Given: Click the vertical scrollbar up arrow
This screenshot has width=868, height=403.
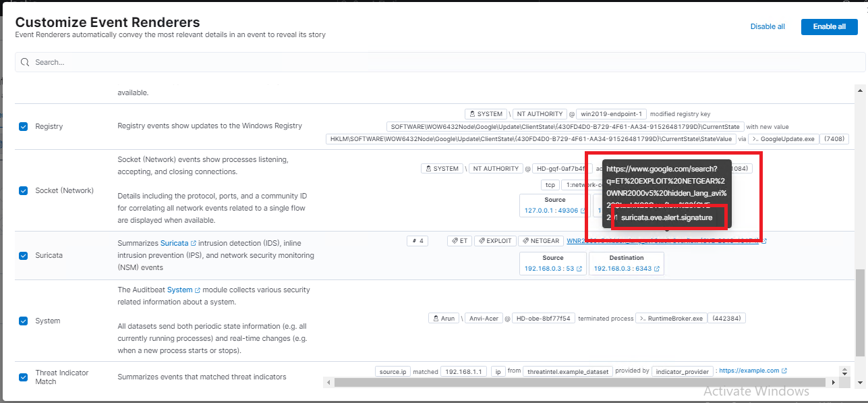Looking at the screenshot, I should point(859,90).
